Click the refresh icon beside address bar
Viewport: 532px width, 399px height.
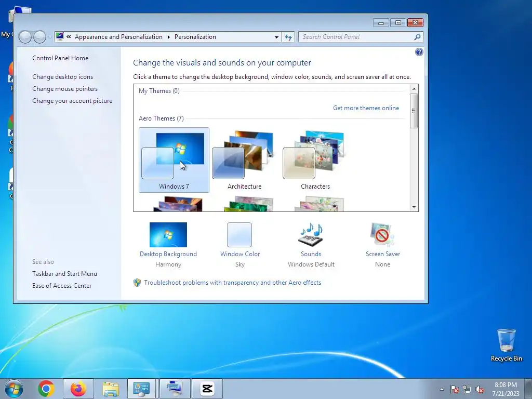tap(288, 37)
